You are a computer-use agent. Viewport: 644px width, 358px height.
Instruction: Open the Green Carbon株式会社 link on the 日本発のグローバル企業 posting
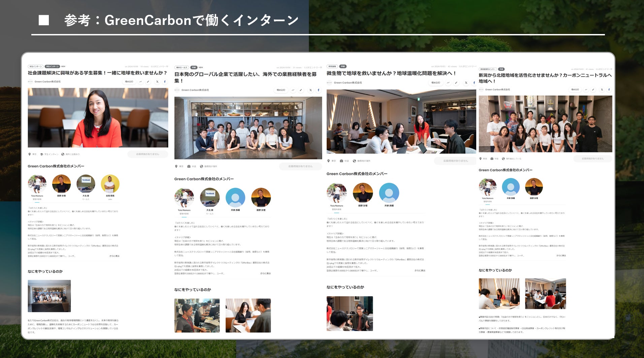click(195, 90)
